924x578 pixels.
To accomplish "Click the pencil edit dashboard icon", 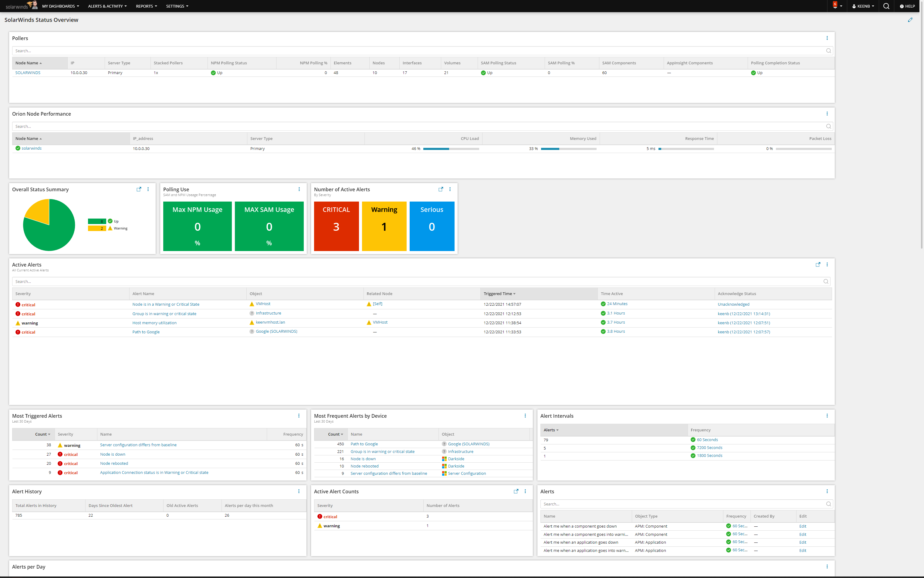I will 910,20.
